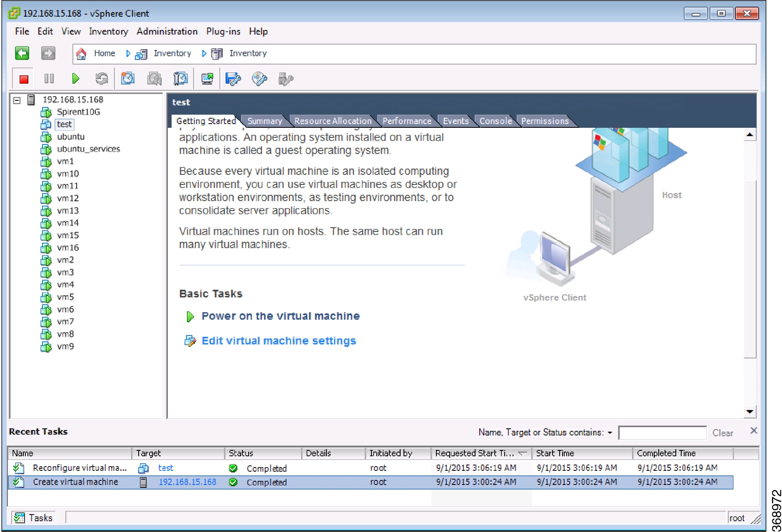Open the filter criteria dropdown arrow
Screen dimensions: 782x532
610,433
